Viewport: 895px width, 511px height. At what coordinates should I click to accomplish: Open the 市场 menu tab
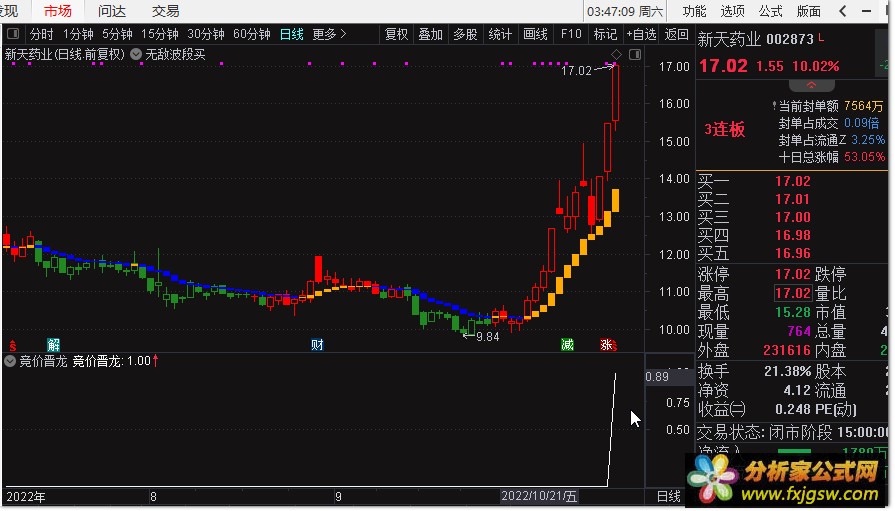coord(58,11)
